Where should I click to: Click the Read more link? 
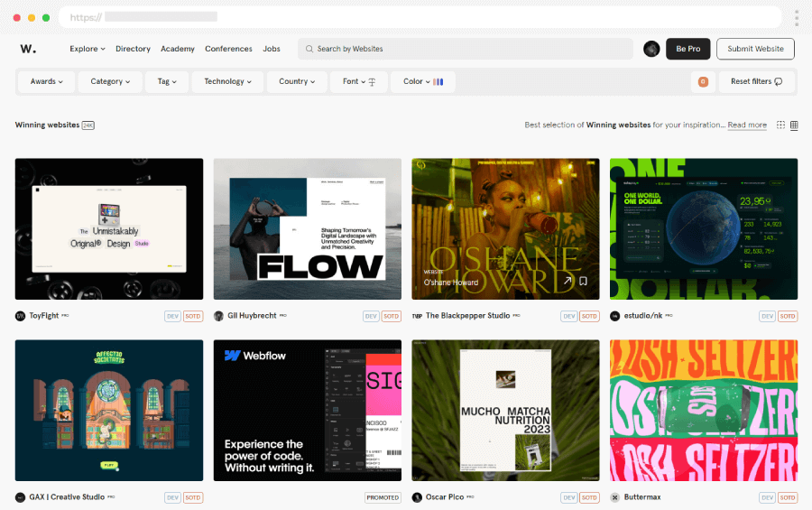coord(747,125)
